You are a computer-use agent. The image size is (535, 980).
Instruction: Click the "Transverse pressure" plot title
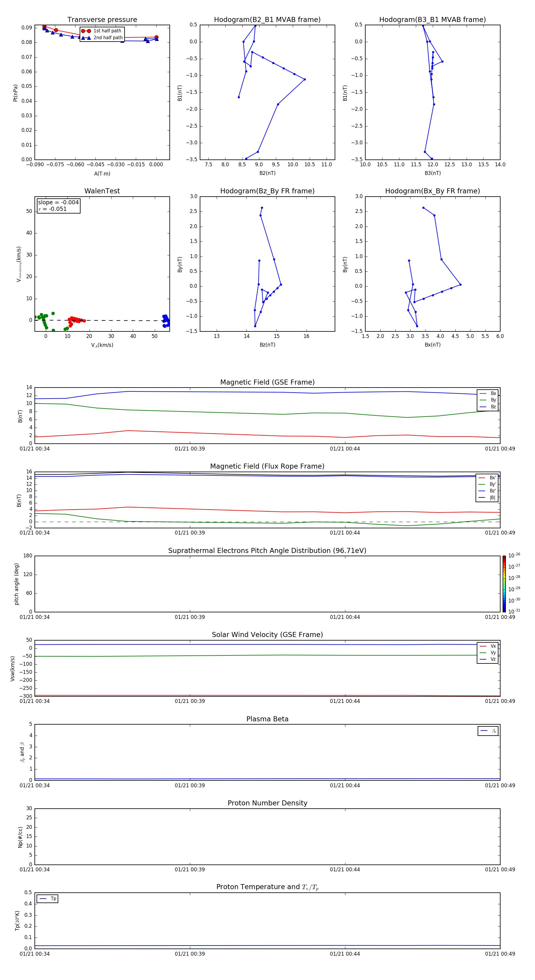(102, 19)
